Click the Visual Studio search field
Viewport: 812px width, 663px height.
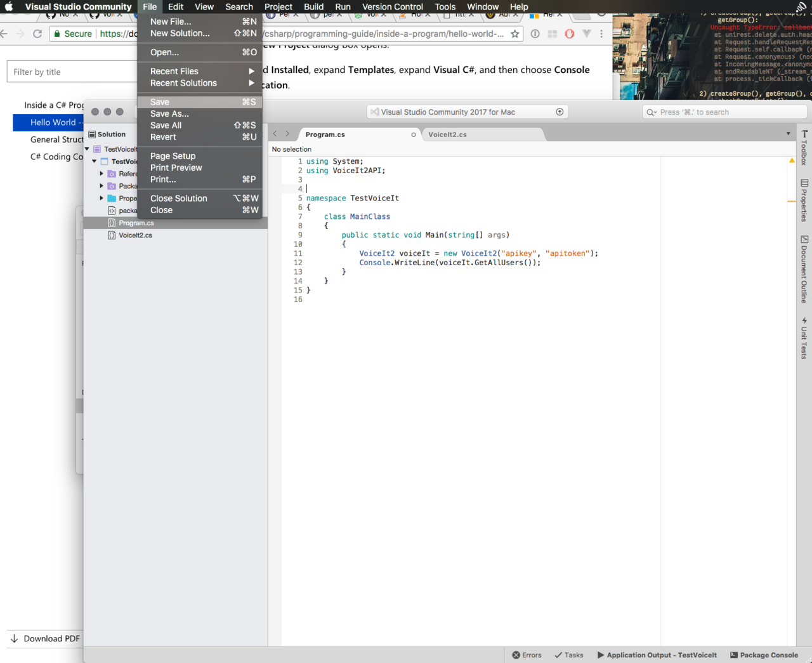click(x=724, y=112)
